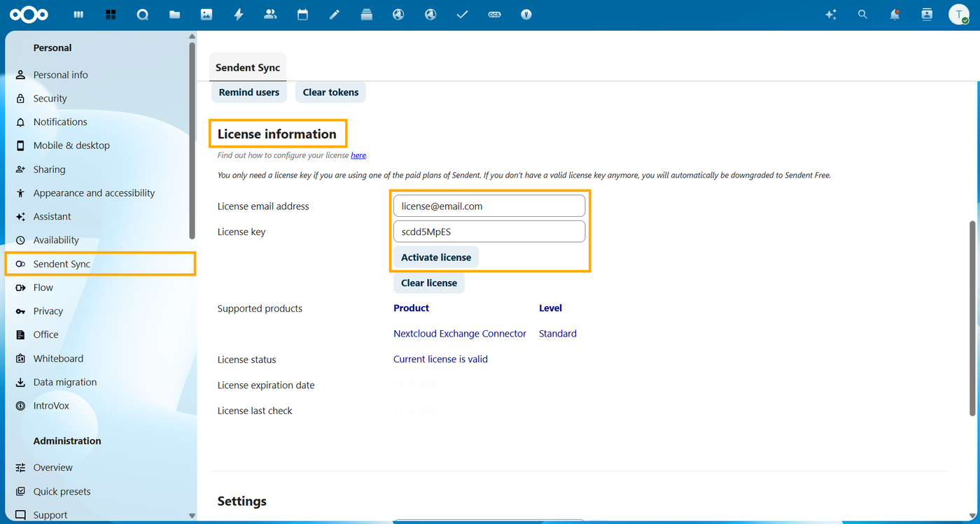Follow the 'here' license configuration link
The height and width of the screenshot is (524, 980).
pyautogui.click(x=358, y=155)
